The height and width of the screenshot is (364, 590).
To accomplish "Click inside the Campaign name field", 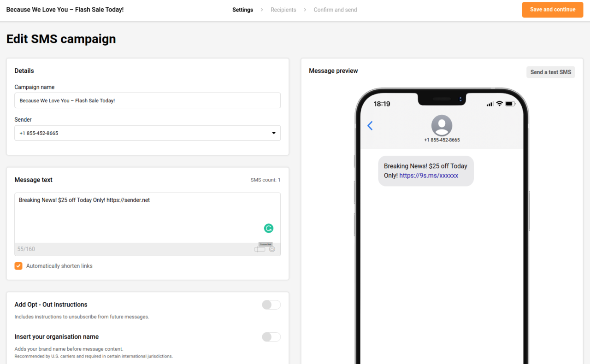I will [147, 100].
